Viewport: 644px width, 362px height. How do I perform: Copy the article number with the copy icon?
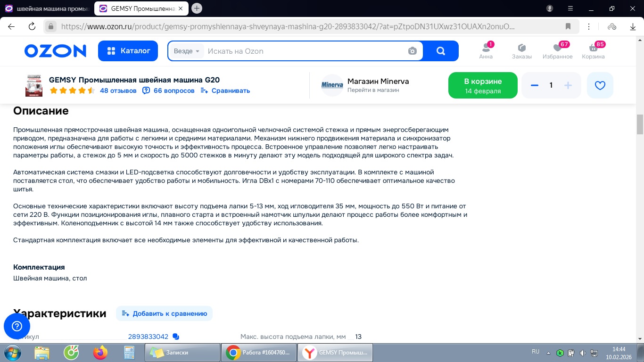pos(176,337)
